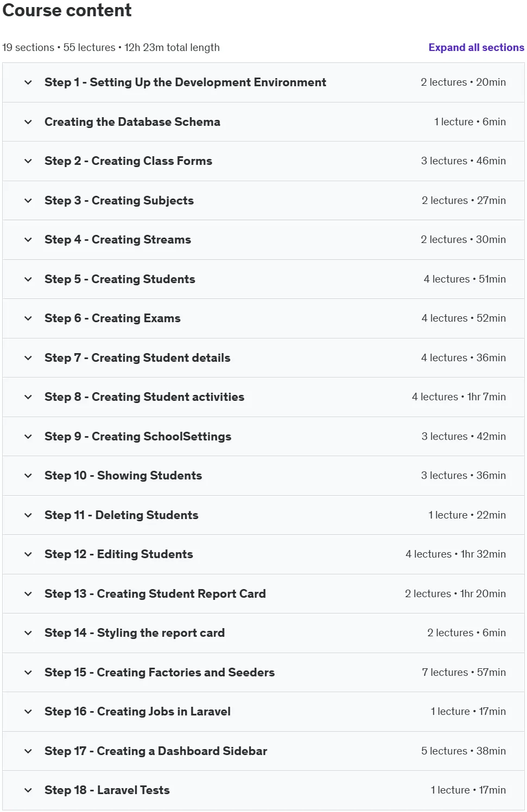527x812 pixels.
Task: Show Step 13 - Creating Student Report Card
Action: (263, 594)
